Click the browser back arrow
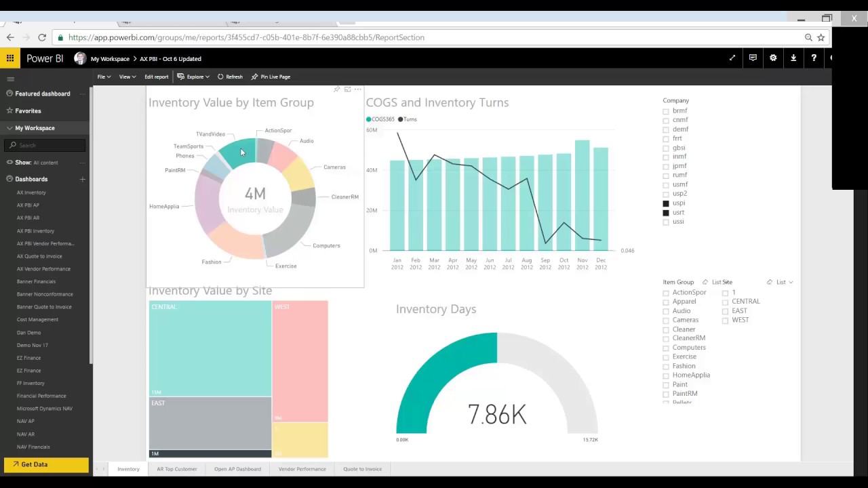Image resolution: width=868 pixels, height=488 pixels. pos(10,37)
